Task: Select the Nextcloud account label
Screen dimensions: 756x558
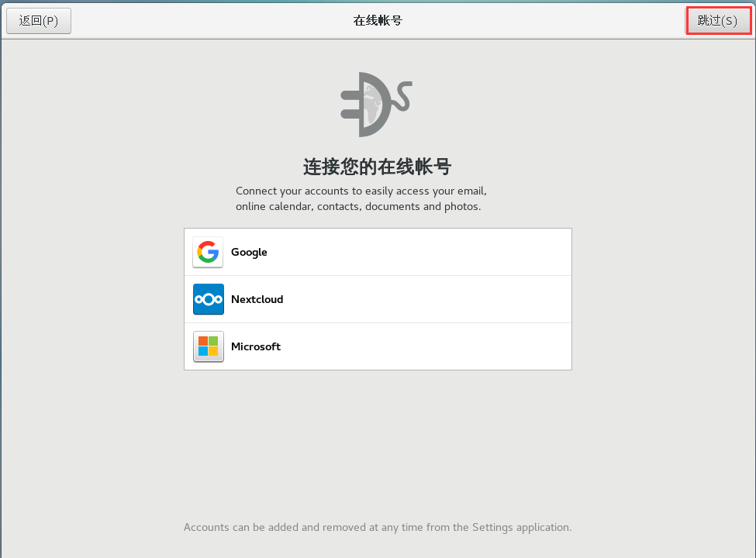Action: click(x=257, y=299)
